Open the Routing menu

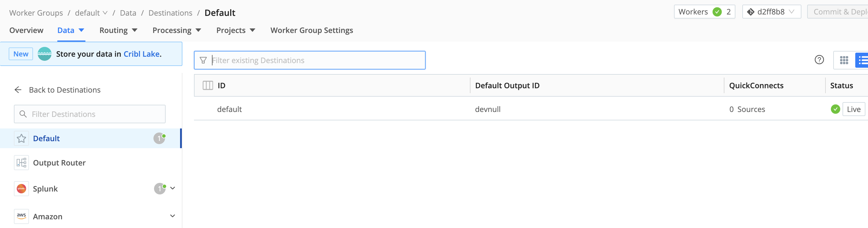point(118,30)
